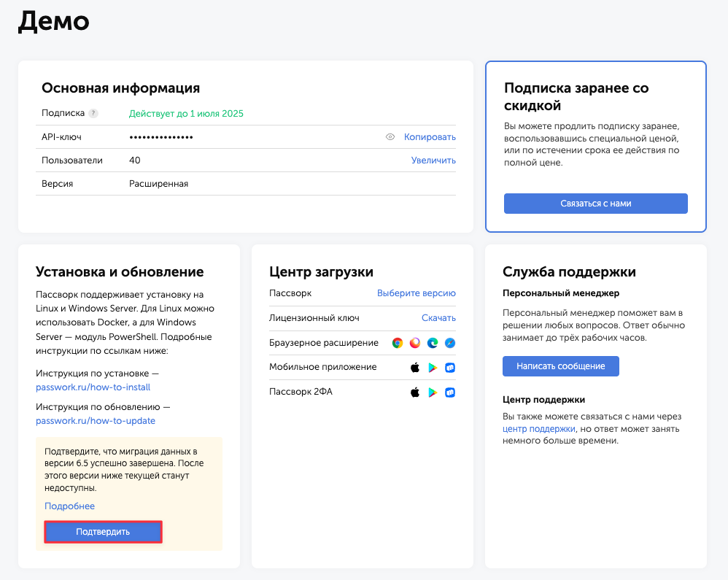Copy the API key via Копировать
The height and width of the screenshot is (580, 728).
[430, 137]
